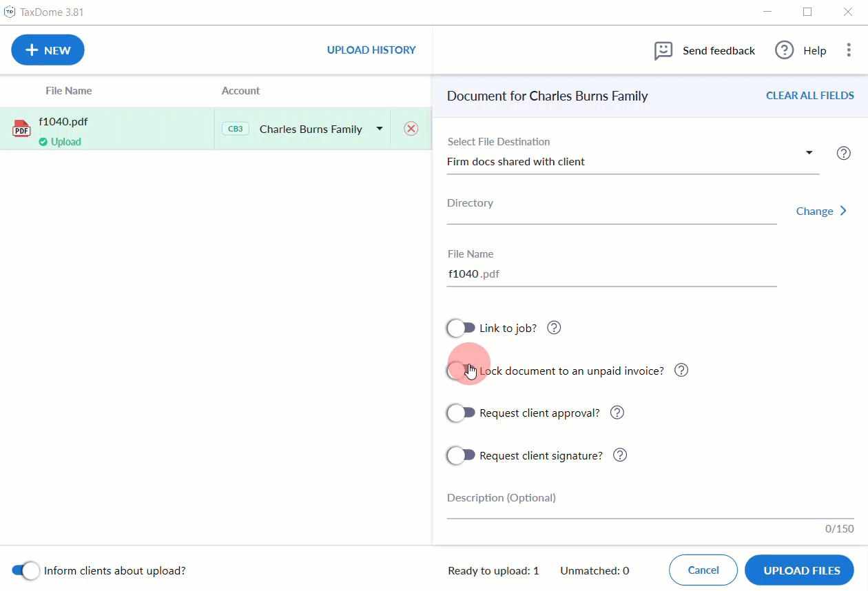The height and width of the screenshot is (591, 868).
Task: Click Change to pick a directory
Action: tap(821, 211)
